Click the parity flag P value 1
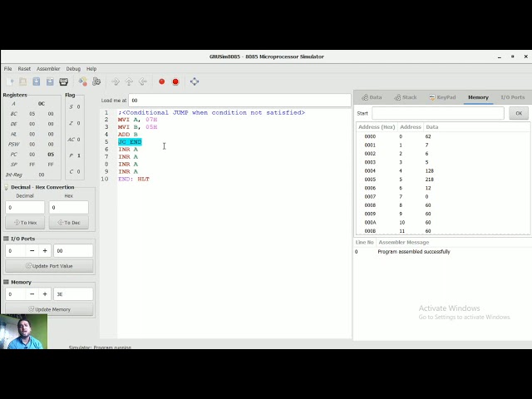 point(79,155)
